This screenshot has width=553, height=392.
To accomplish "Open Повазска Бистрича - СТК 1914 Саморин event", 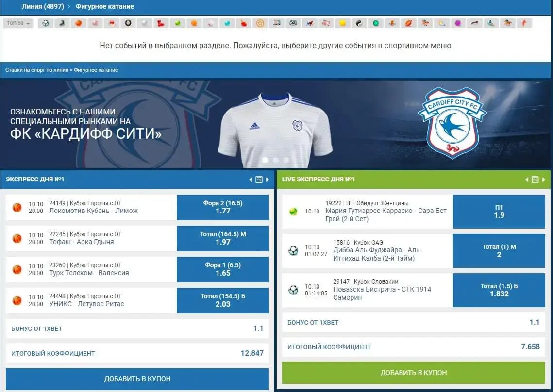I will pyautogui.click(x=382, y=294).
